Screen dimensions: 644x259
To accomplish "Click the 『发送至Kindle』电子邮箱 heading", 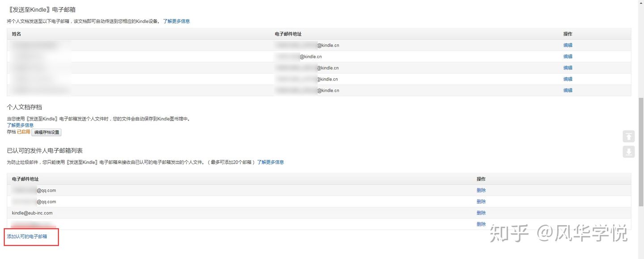I will [41, 9].
